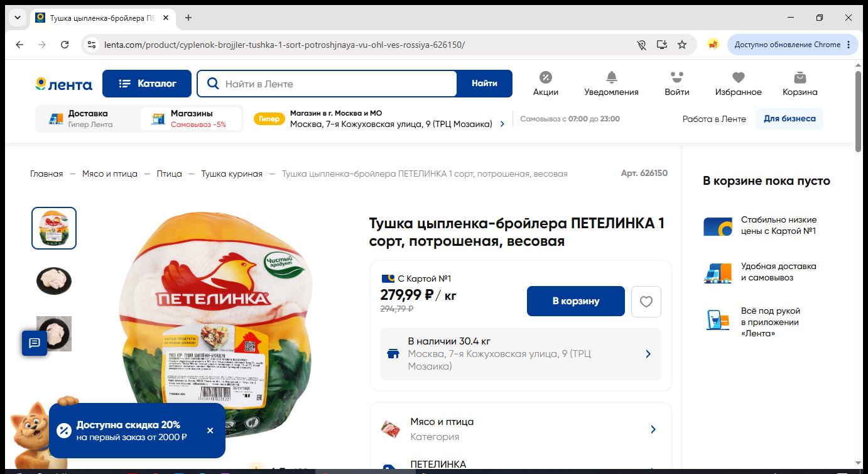Image resolution: width=868 pixels, height=474 pixels.
Task: Click the page vertical scrollbar
Action: [x=859, y=111]
